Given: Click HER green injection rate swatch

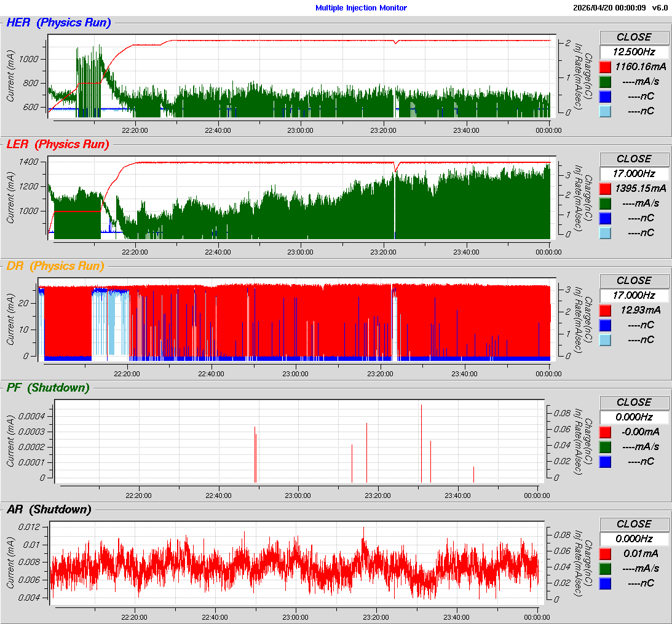Looking at the screenshot, I should coord(605,82).
